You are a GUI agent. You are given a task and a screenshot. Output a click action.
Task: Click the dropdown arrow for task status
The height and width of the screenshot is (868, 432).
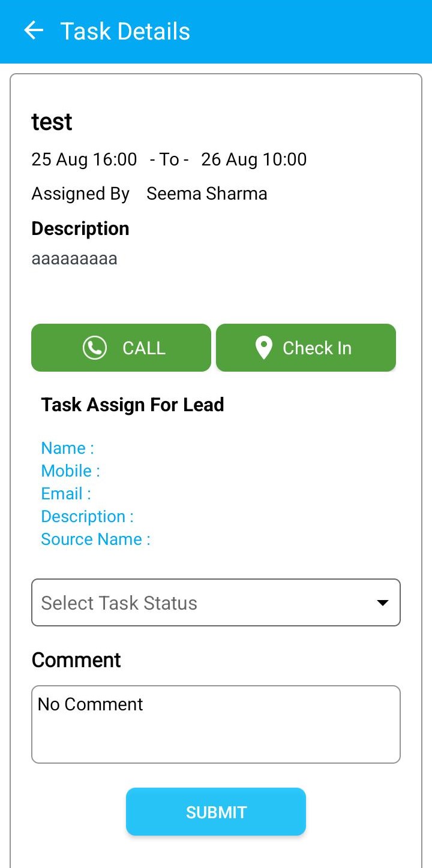pyautogui.click(x=383, y=602)
